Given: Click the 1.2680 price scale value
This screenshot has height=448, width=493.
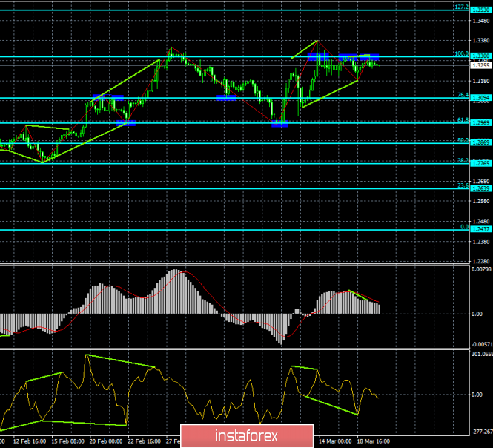Looking at the screenshot, I should (481, 182).
